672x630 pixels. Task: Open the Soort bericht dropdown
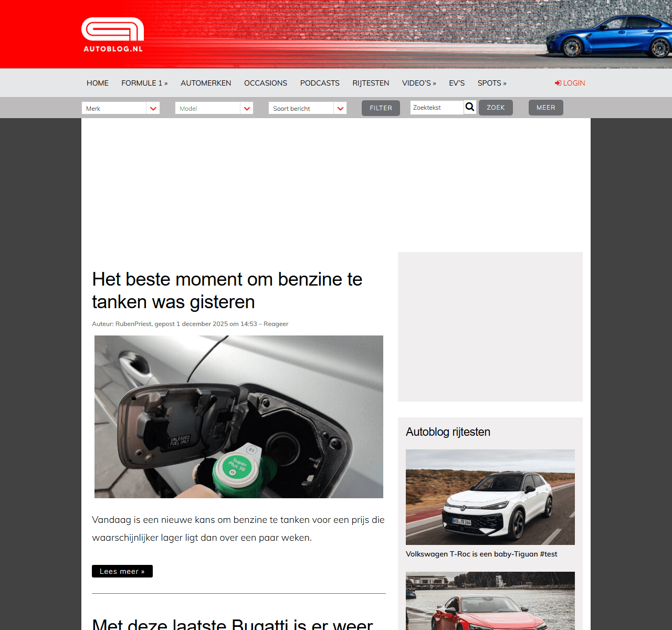308,108
